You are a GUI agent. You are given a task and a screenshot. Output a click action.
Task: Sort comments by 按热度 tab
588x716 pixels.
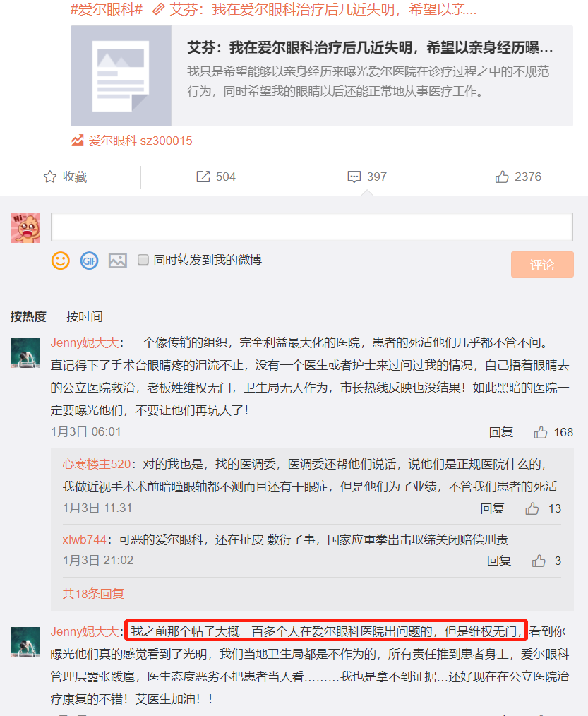tap(28, 316)
